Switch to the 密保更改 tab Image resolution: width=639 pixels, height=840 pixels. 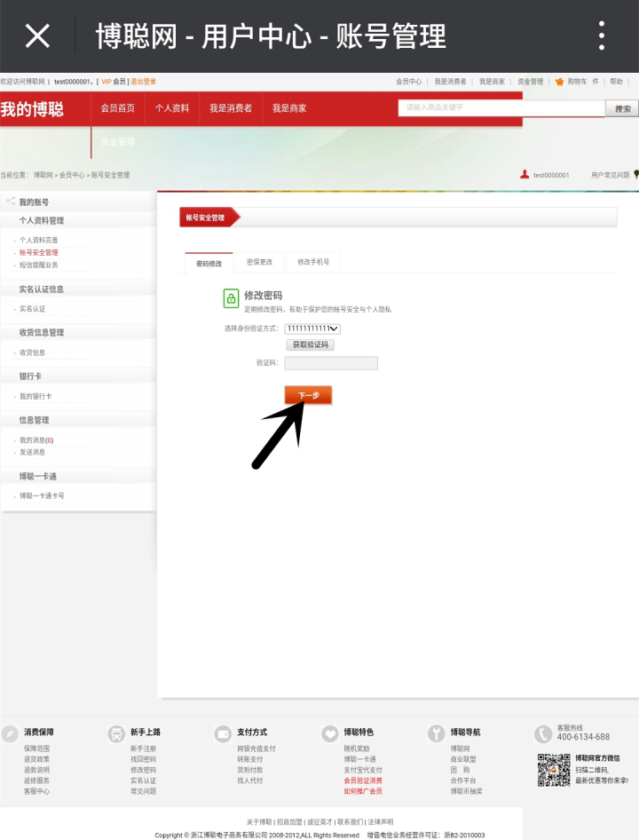point(260,262)
